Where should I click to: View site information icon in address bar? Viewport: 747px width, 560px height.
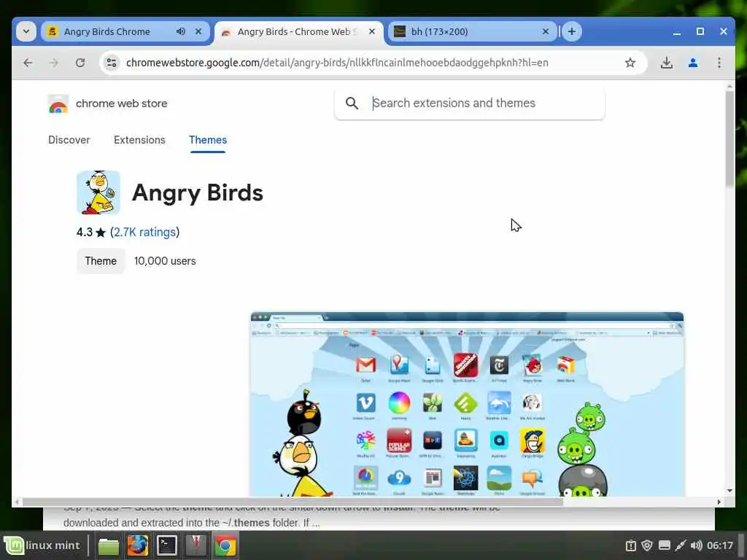[112, 63]
